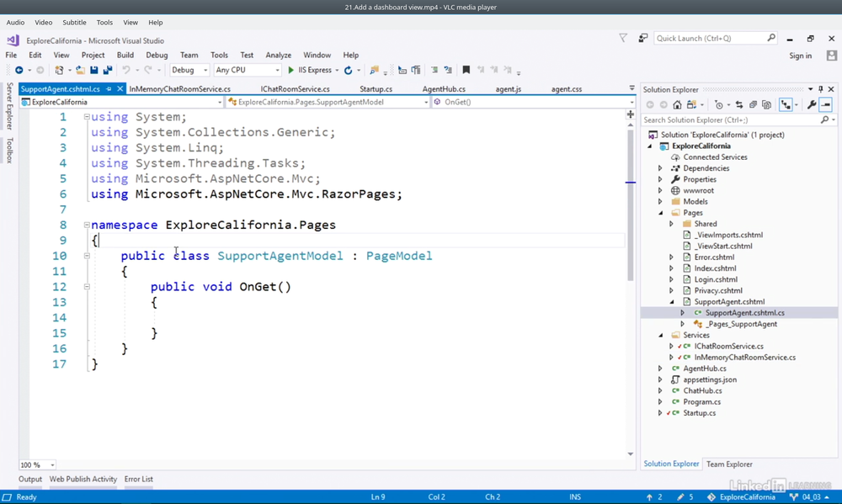
Task: Switch to the Startup.cs tab
Action: 376,89
